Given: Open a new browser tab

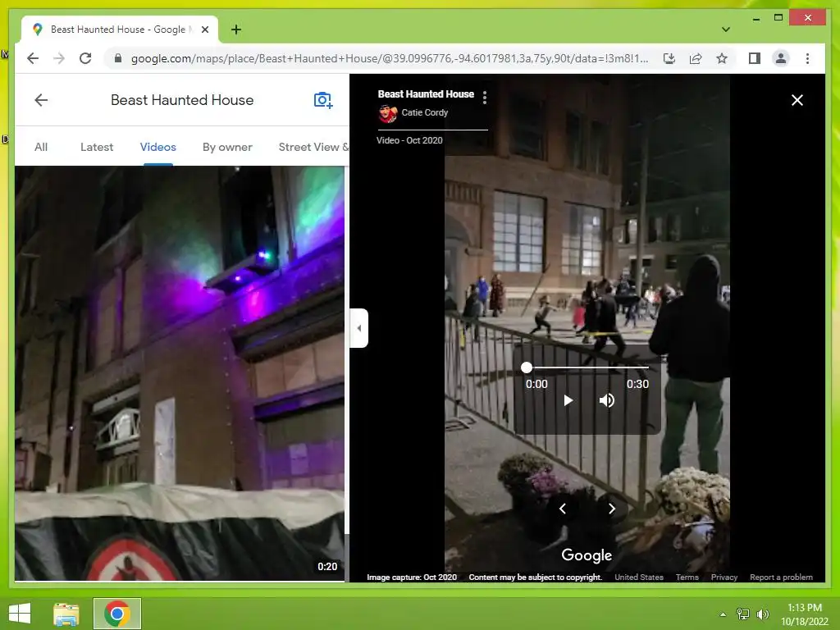Looking at the screenshot, I should click(235, 30).
